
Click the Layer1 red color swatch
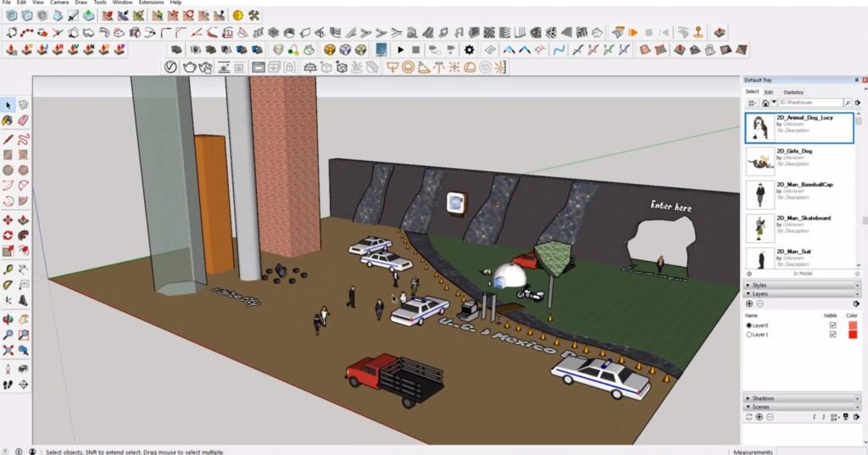tap(852, 335)
